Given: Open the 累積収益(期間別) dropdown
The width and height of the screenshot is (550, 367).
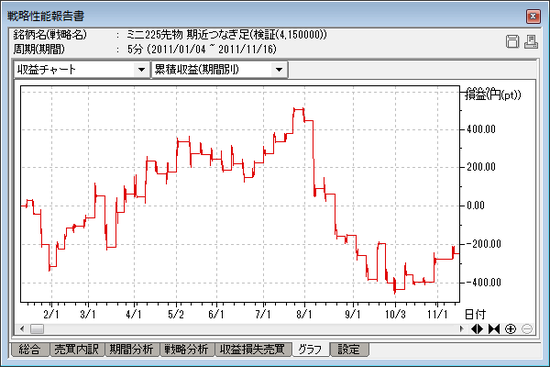Looking at the screenshot, I should click(279, 69).
